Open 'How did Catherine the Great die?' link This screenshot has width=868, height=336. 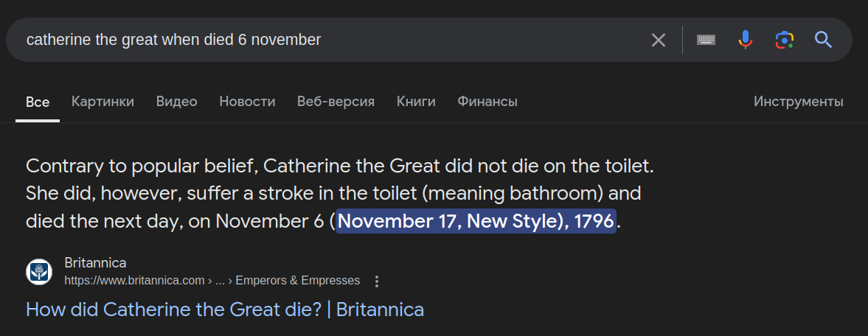click(x=225, y=309)
